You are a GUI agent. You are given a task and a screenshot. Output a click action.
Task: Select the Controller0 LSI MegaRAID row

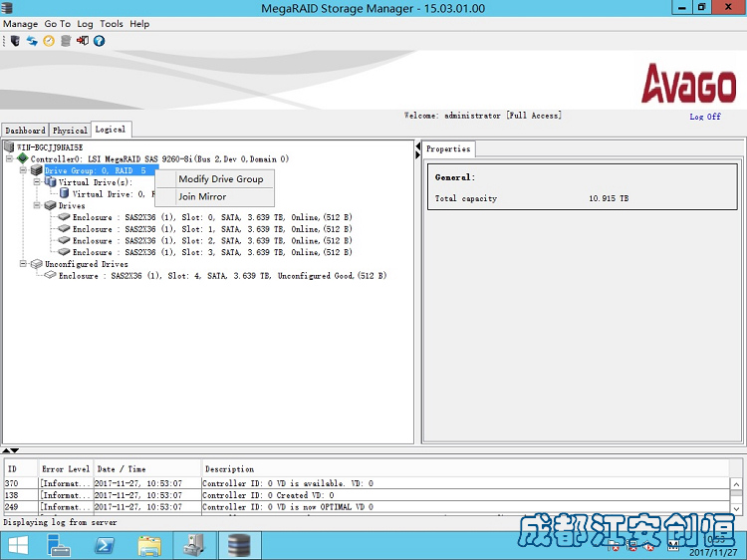pyautogui.click(x=159, y=158)
